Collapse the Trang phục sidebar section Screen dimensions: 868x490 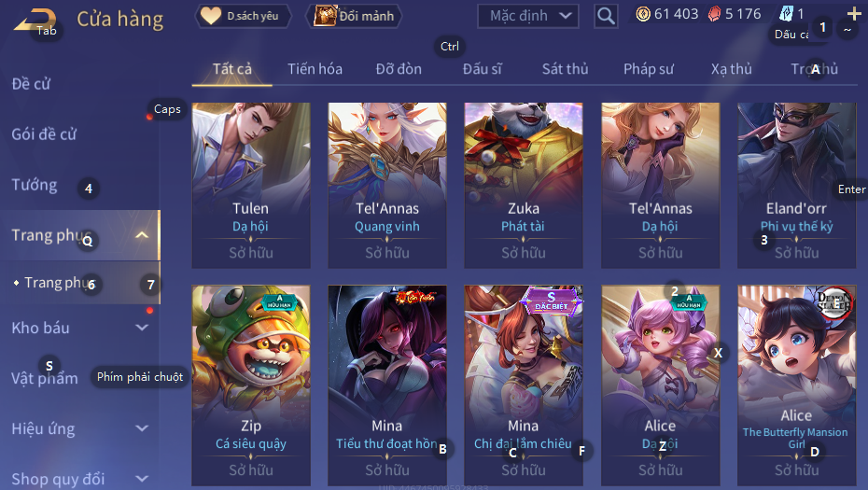tap(142, 235)
